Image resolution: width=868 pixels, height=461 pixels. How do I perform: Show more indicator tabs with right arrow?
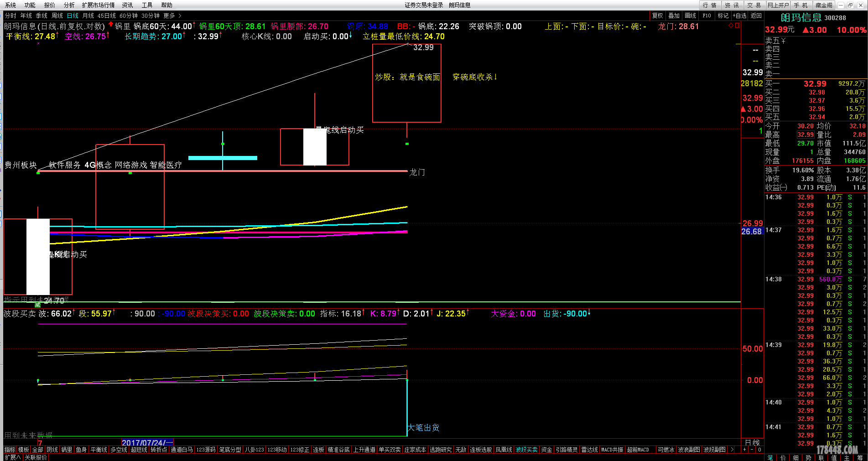(x=733, y=450)
